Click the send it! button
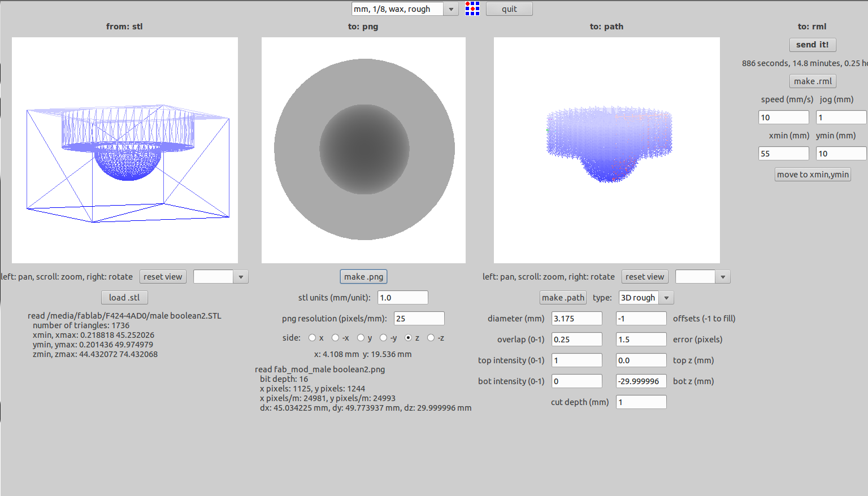The width and height of the screenshot is (868, 496). pyautogui.click(x=813, y=45)
